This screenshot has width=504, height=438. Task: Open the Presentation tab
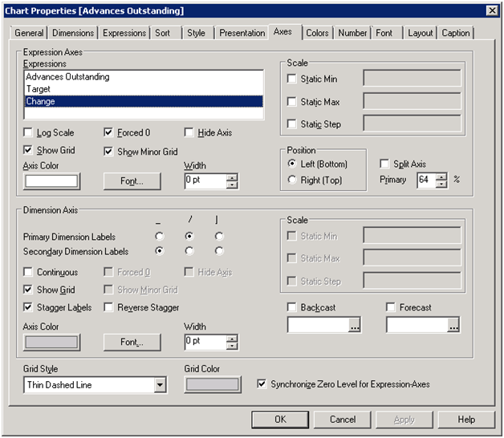[242, 33]
